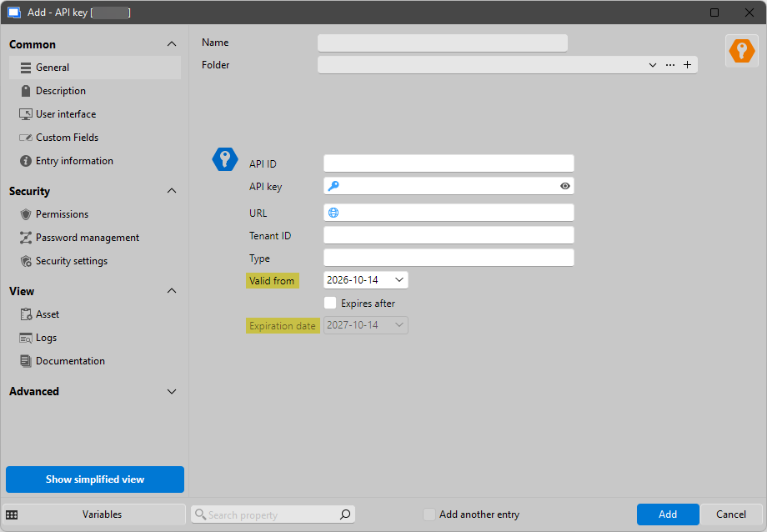Click the Type input field
The height and width of the screenshot is (532, 767).
[x=449, y=258]
